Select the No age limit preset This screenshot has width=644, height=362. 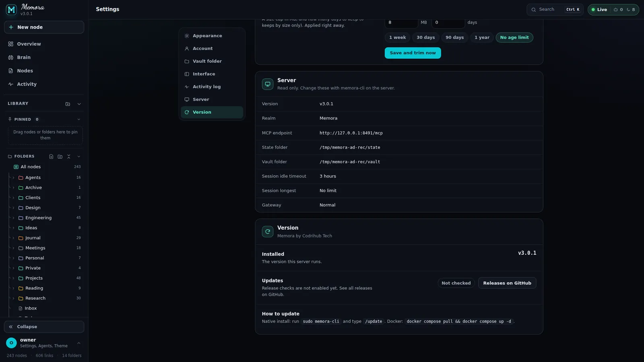(x=514, y=37)
